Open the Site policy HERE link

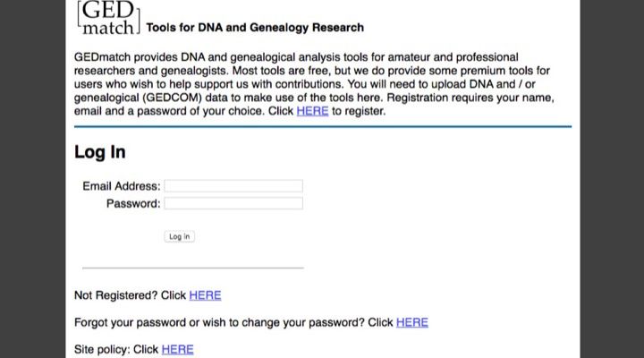(177, 349)
